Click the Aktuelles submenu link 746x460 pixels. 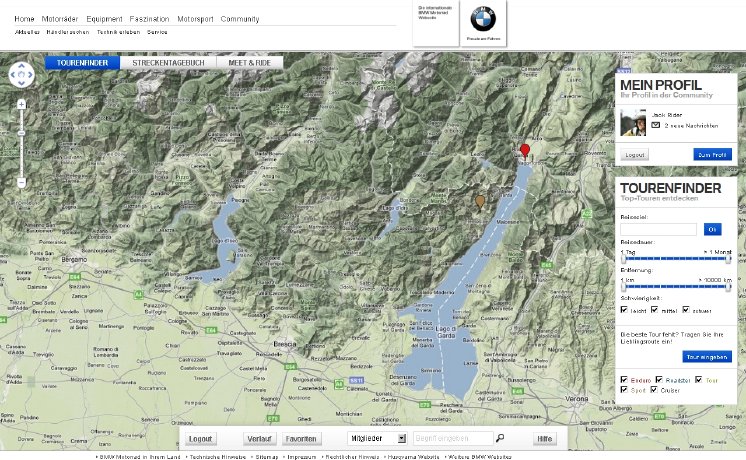pyautogui.click(x=27, y=32)
